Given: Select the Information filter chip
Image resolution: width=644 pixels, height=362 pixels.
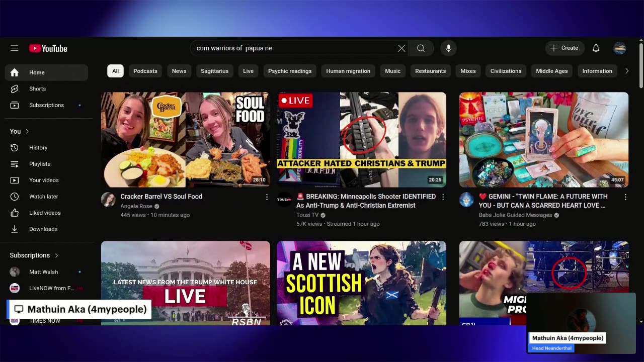Looking at the screenshot, I should tap(597, 71).
